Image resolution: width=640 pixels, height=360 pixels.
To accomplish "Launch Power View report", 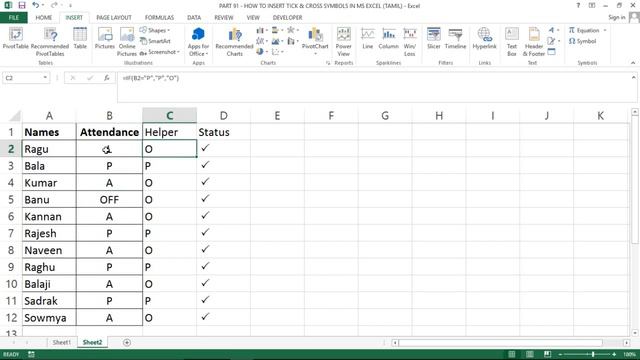I will pyautogui.click(x=344, y=42).
